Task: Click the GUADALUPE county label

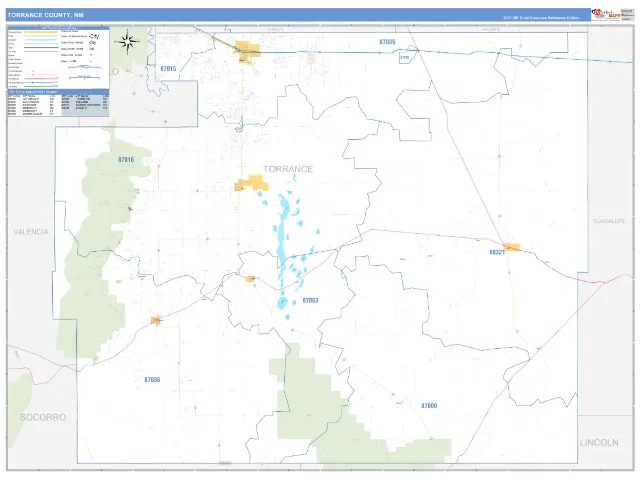Action: pos(609,221)
